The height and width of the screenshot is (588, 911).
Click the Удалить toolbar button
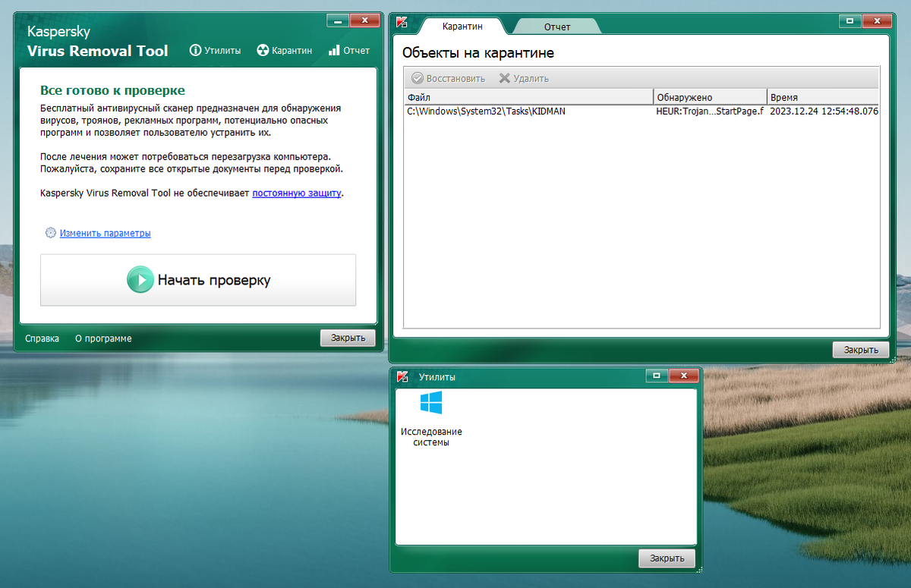click(524, 78)
